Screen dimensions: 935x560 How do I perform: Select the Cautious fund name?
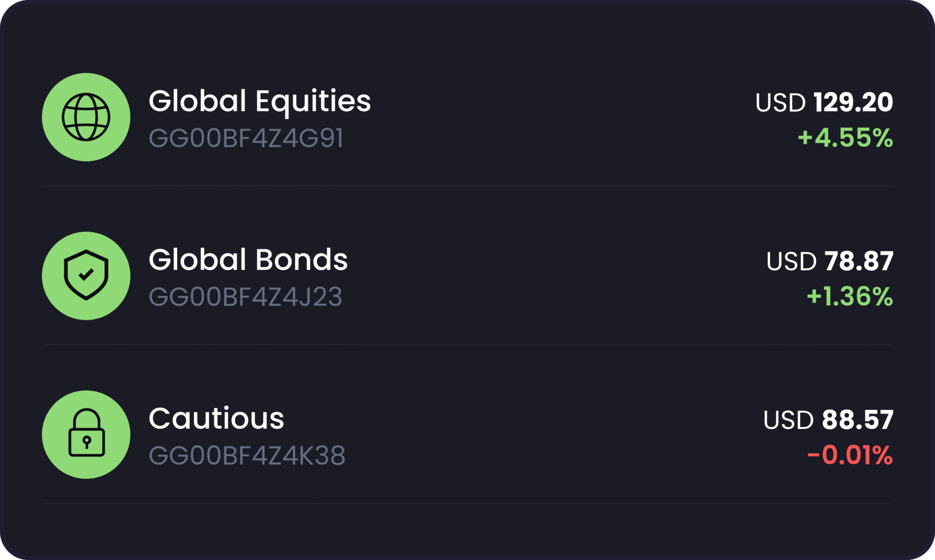tap(216, 419)
